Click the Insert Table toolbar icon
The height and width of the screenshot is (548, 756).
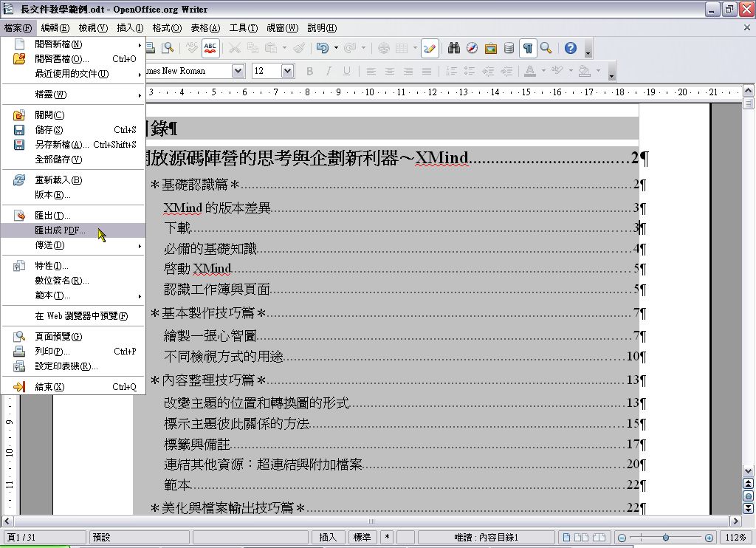point(401,48)
